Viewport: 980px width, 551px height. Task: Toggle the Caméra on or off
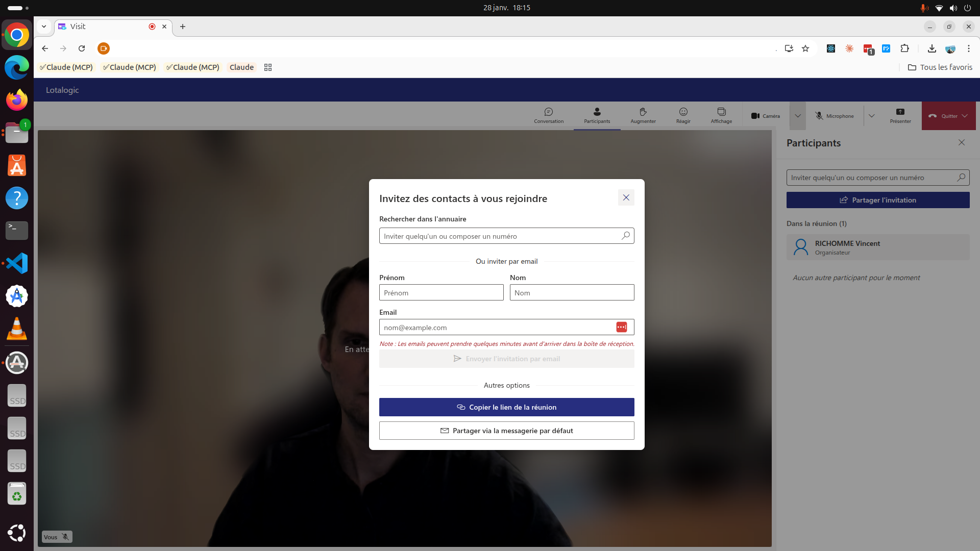[766, 116]
